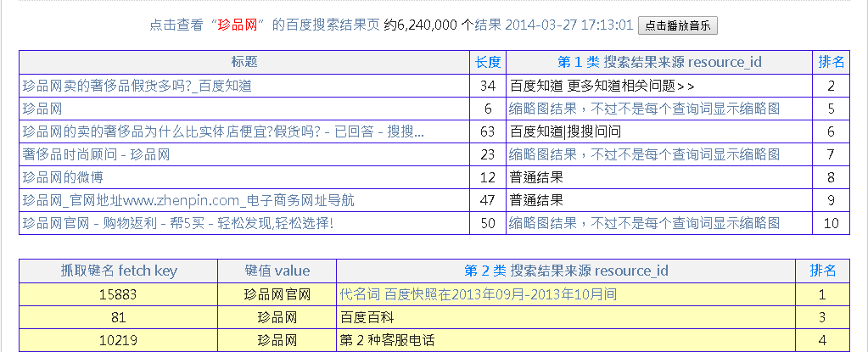Open the 珍品网的卖的奢侈品为什么比实体店便宜 link
868x352 pixels.
point(224,131)
